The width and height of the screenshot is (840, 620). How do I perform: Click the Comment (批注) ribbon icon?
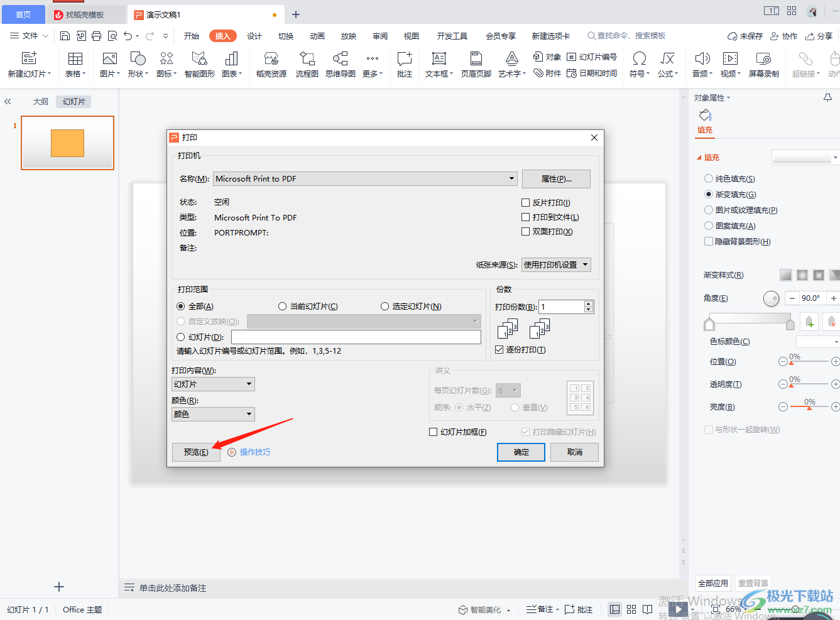[405, 65]
